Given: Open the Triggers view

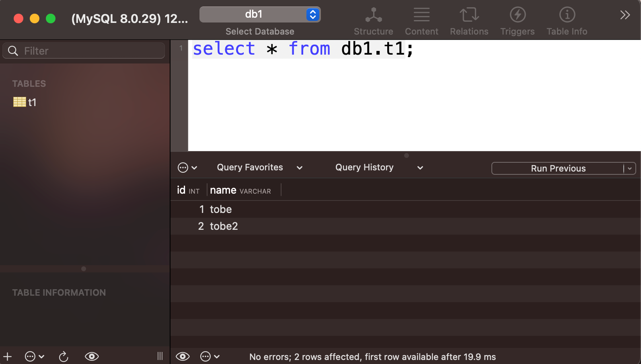Looking at the screenshot, I should (517, 22).
